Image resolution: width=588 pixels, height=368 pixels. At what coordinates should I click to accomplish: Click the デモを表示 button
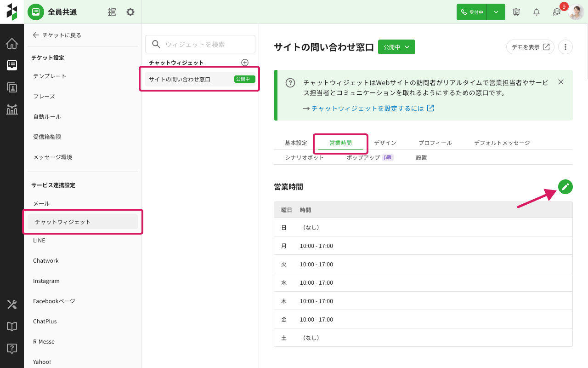pyautogui.click(x=530, y=47)
